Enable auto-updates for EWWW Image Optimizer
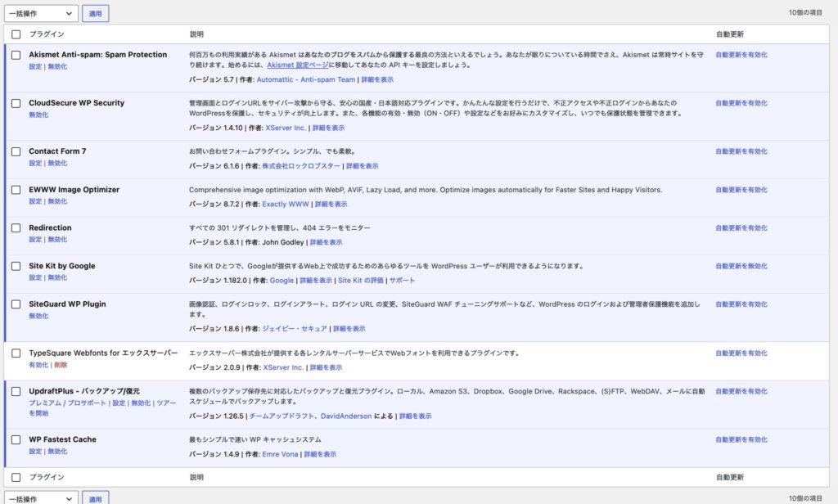 tap(741, 190)
